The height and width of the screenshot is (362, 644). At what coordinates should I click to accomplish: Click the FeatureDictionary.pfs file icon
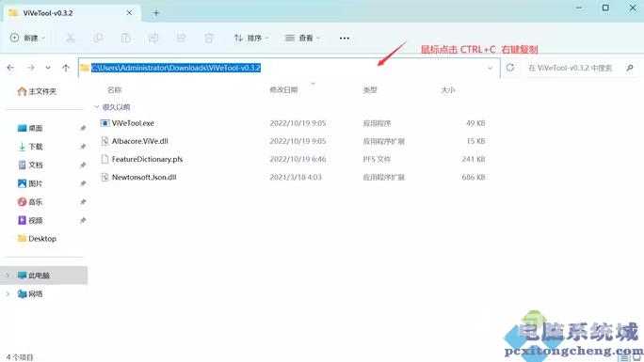click(105, 159)
